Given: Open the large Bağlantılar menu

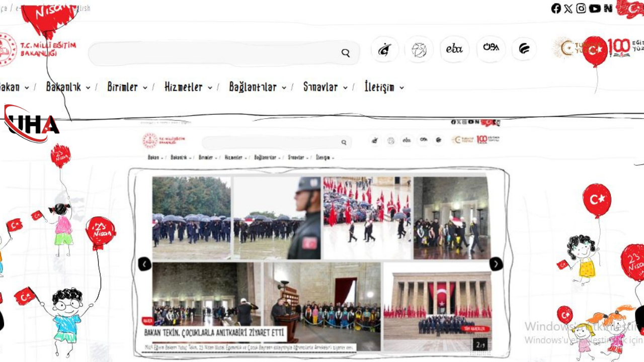Looking at the screenshot, I should tap(258, 87).
